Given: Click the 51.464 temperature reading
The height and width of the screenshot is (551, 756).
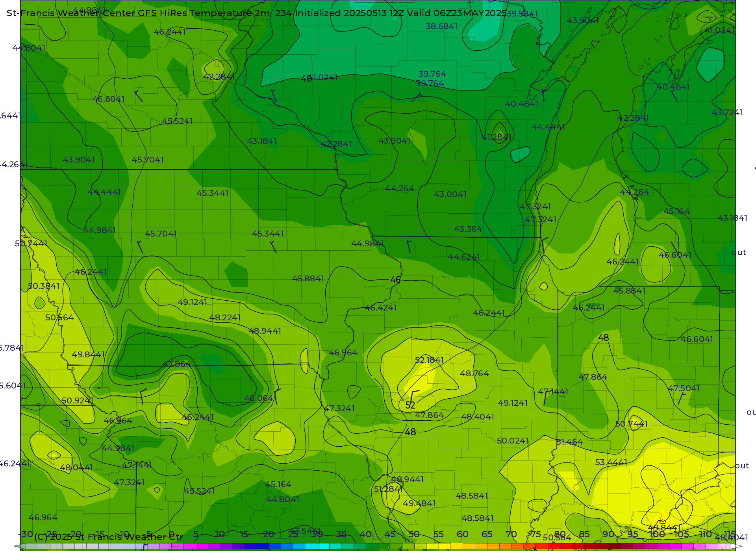Looking at the screenshot, I should coord(569,442).
